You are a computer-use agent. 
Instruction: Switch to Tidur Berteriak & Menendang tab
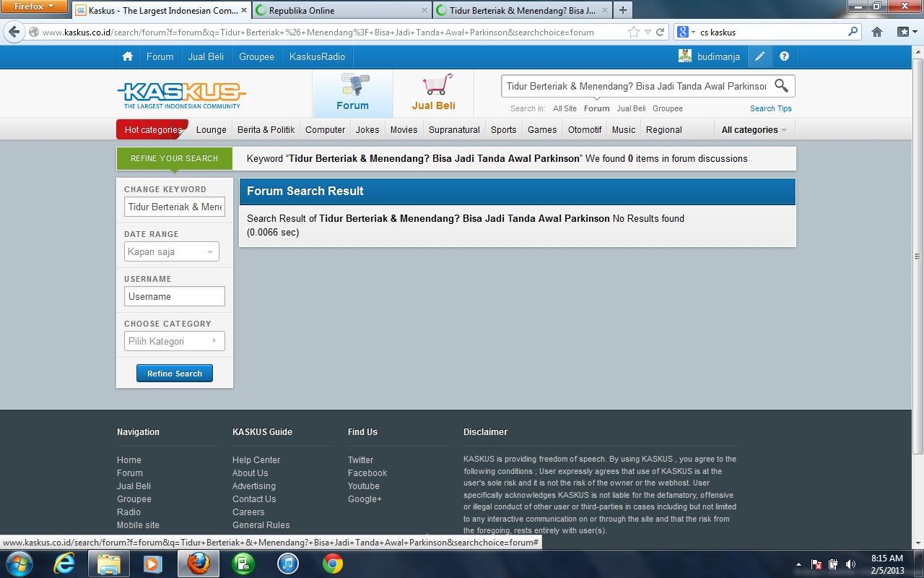pyautogui.click(x=523, y=10)
